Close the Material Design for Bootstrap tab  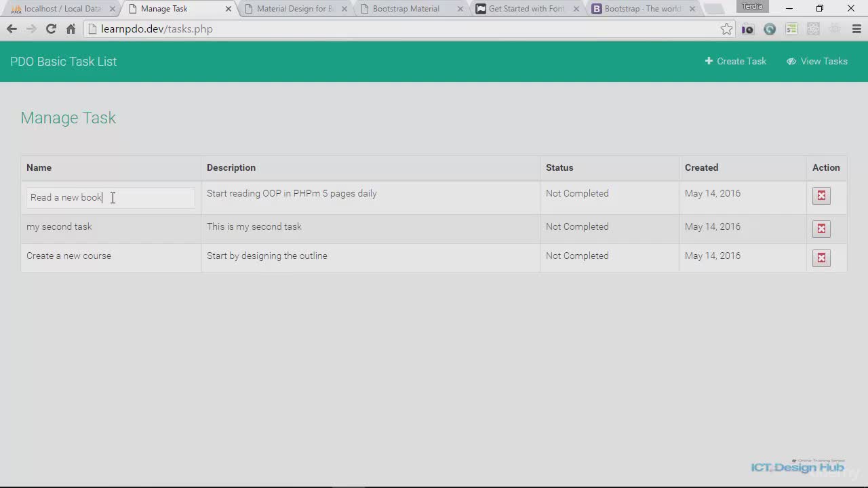345,9
